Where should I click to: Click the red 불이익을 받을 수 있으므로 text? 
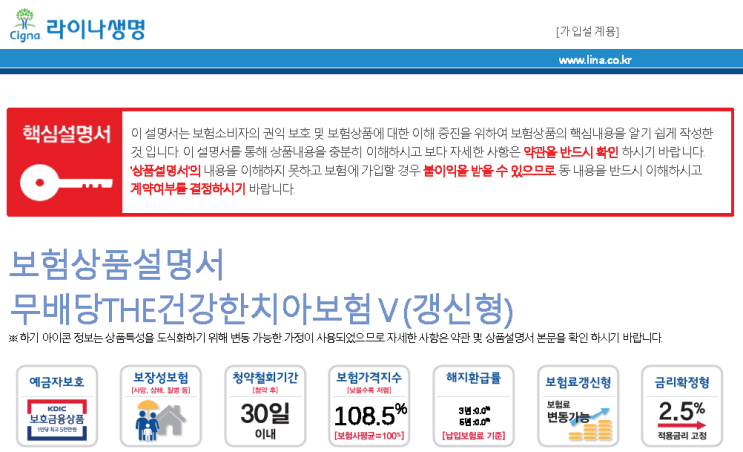coord(489,171)
